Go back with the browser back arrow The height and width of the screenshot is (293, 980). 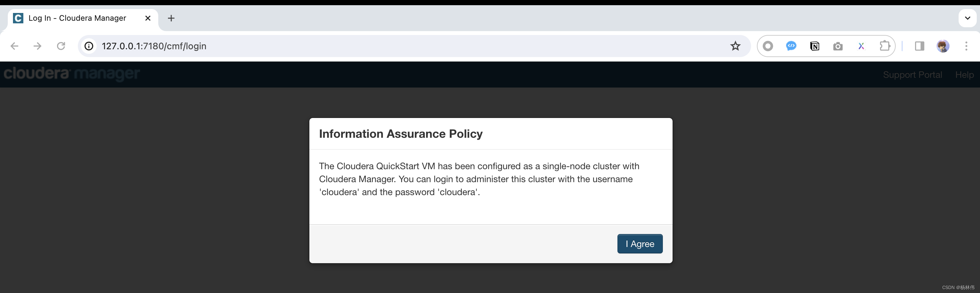click(x=15, y=46)
